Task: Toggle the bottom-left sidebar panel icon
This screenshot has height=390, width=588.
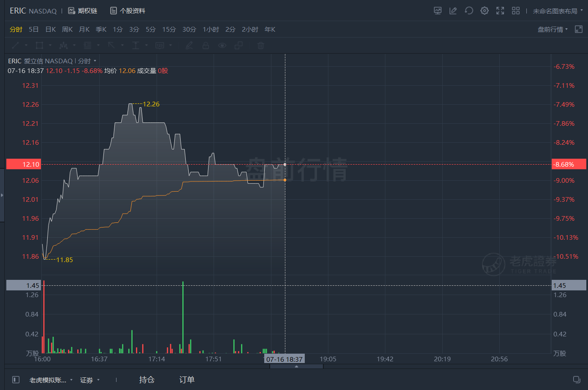Action: coord(16,380)
